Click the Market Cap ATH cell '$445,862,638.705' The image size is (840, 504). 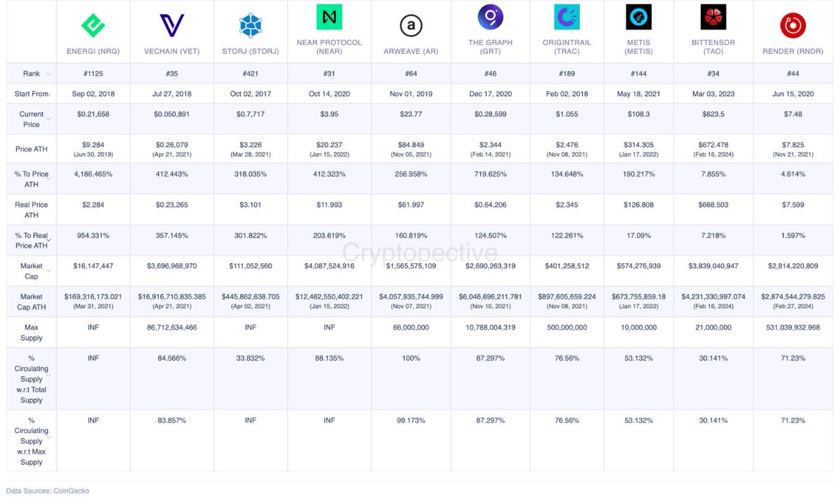point(250,296)
